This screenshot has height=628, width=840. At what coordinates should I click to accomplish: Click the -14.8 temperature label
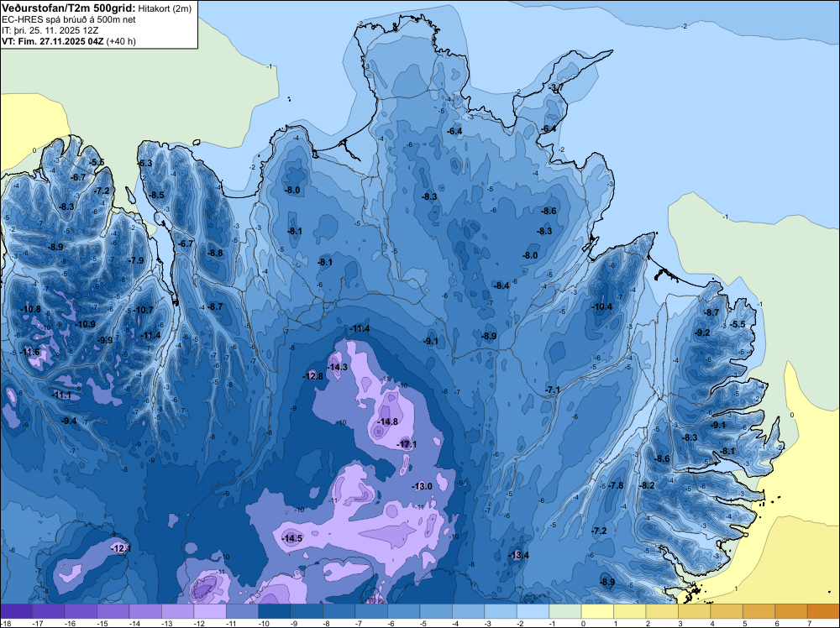click(x=387, y=421)
